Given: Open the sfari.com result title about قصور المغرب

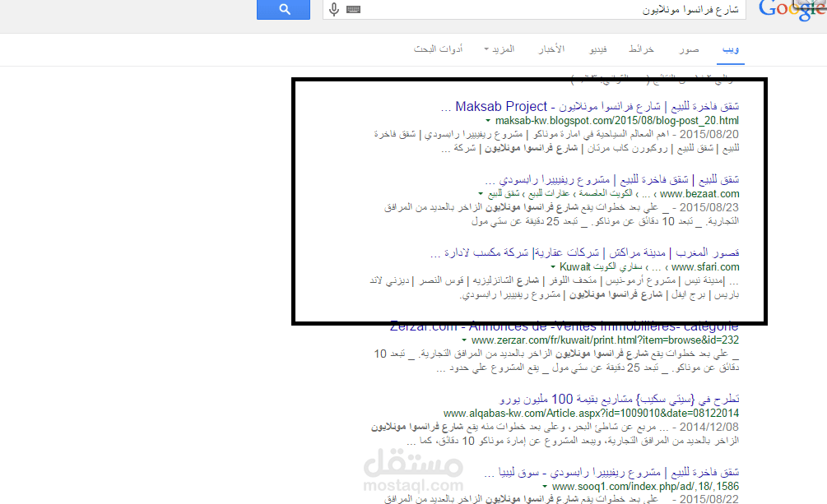Looking at the screenshot, I should tap(584, 253).
